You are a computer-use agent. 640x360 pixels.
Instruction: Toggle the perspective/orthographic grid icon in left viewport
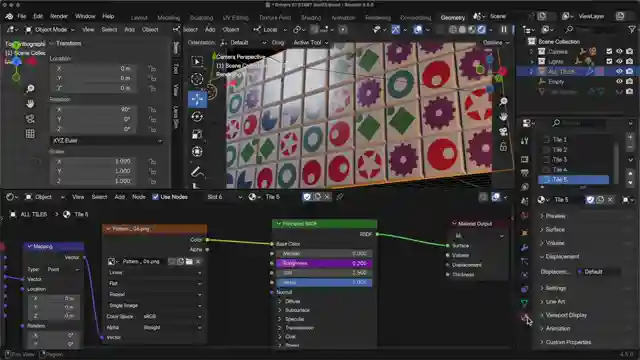point(30,133)
